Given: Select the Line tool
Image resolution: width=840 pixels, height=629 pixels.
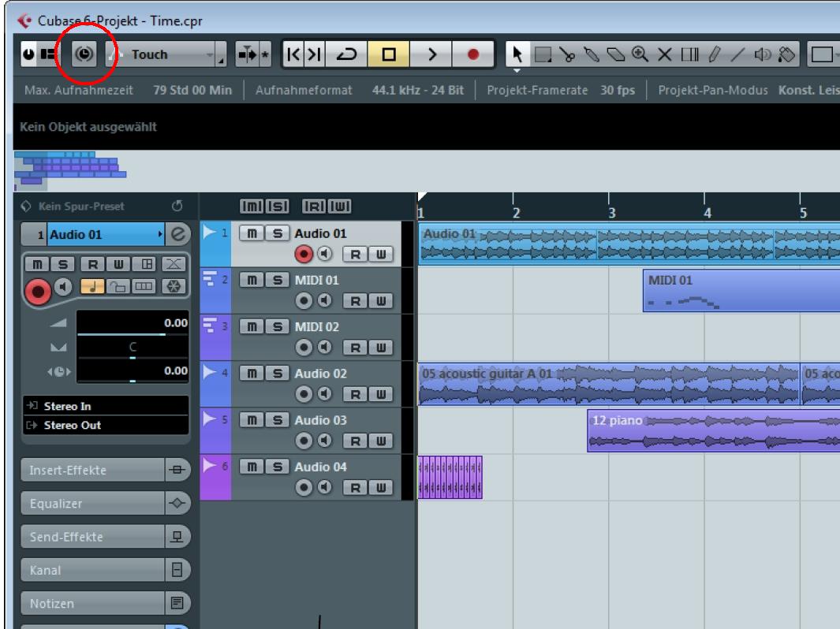Looking at the screenshot, I should click(737, 54).
